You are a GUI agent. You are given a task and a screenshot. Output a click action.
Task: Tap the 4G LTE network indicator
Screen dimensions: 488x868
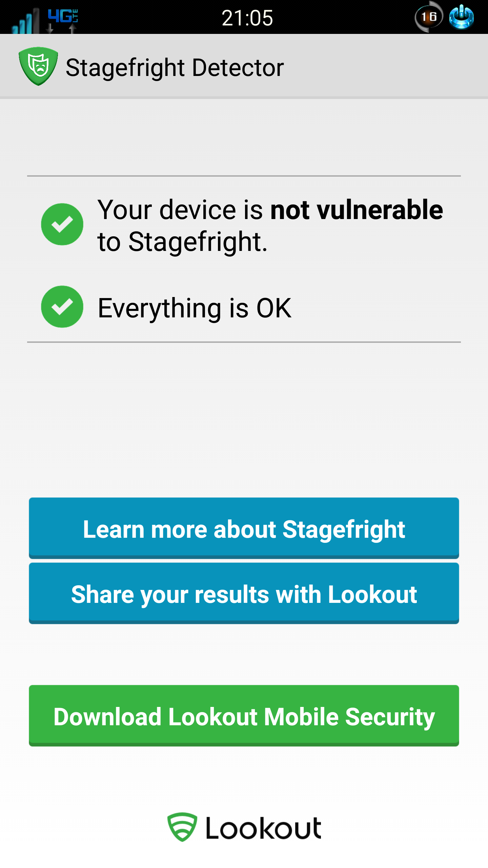[63, 16]
